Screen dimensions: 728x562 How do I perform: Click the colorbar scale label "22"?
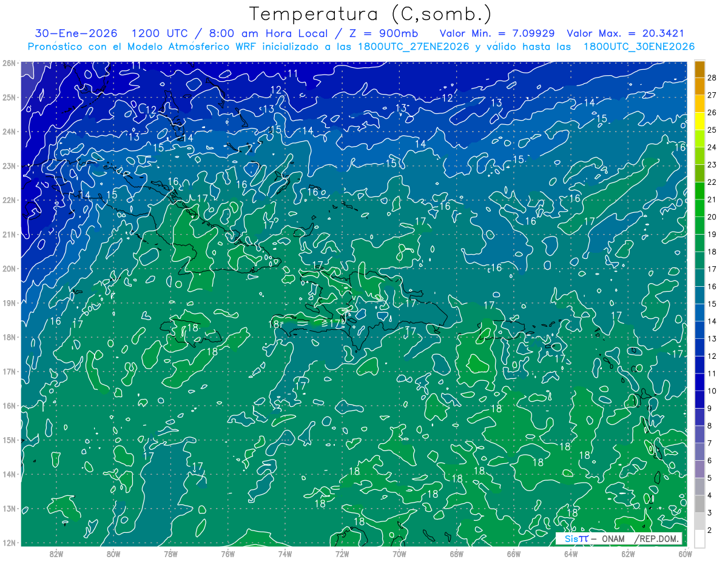tap(712, 182)
